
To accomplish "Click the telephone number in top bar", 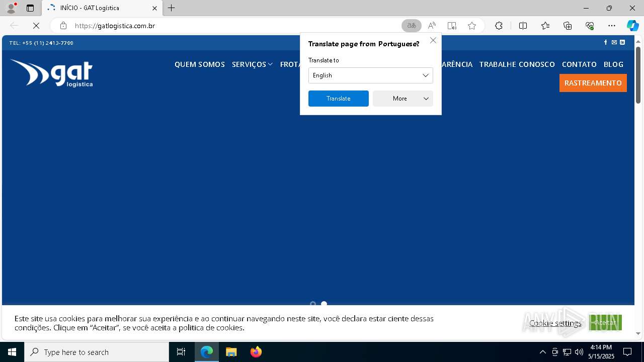I will click(41, 43).
